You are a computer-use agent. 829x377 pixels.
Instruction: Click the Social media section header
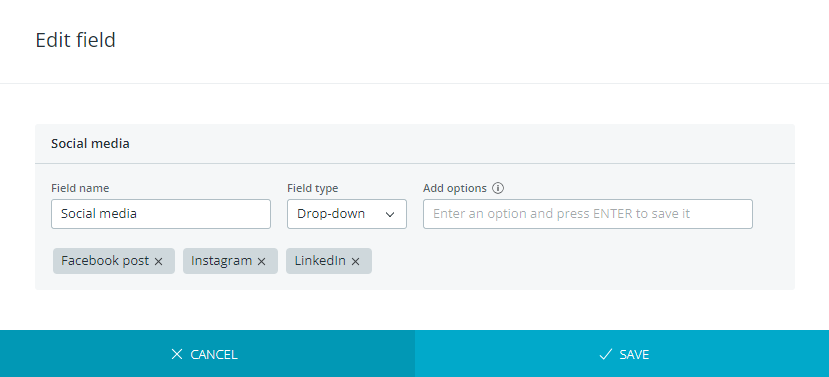pos(90,144)
